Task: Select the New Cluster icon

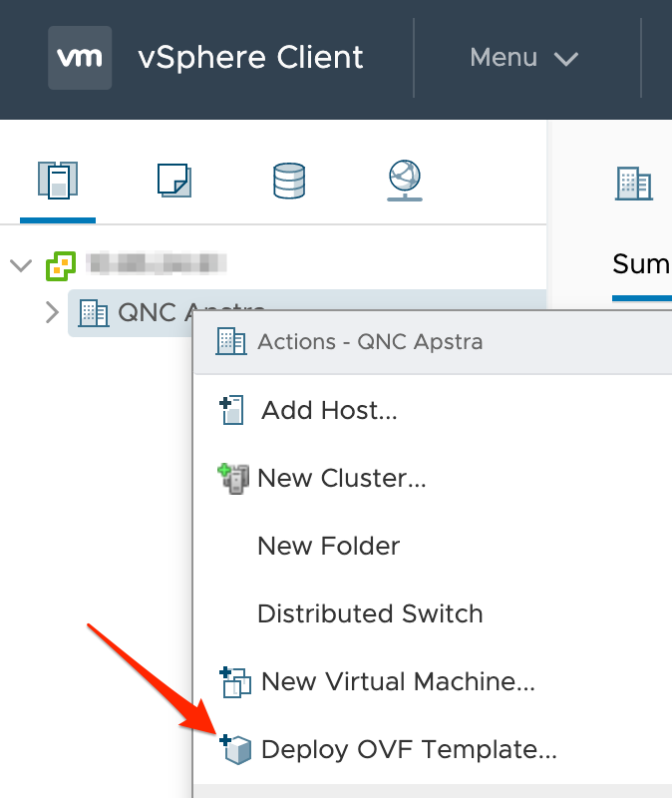Action: tap(229, 477)
